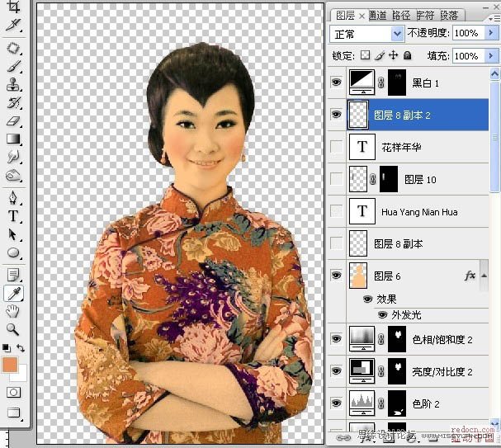This screenshot has width=501, height=448.
Task: Select the Zoom tool
Action: click(13, 329)
